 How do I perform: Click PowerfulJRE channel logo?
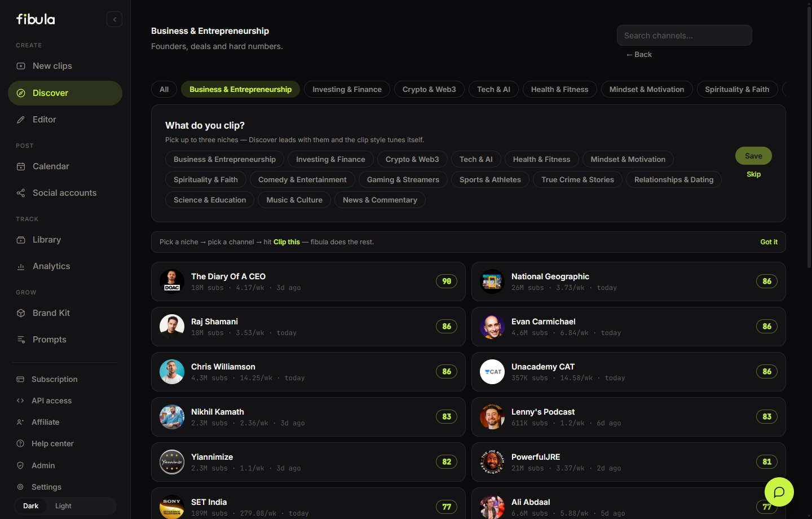(x=492, y=462)
